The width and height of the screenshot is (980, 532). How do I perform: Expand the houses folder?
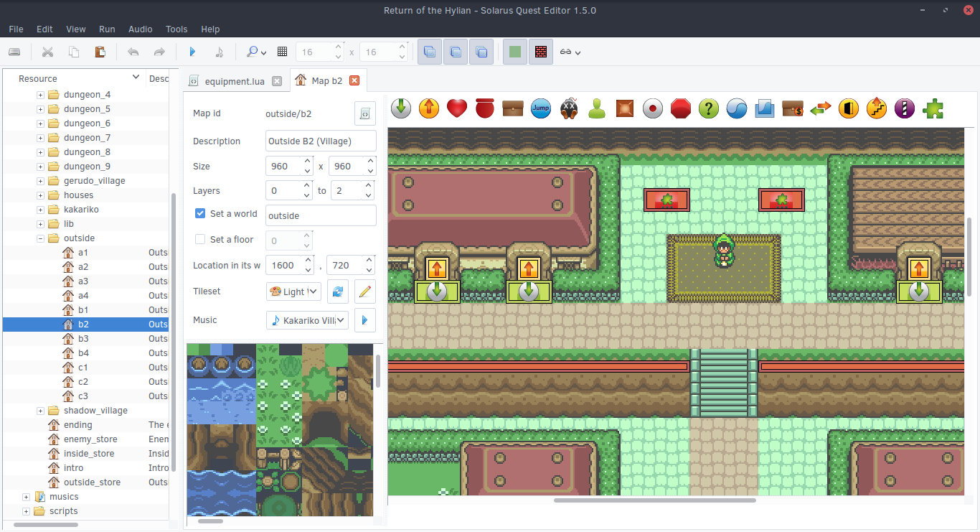[40, 195]
